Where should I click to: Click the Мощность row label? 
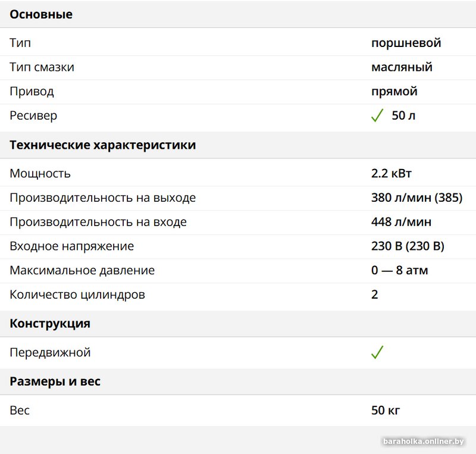coord(40,174)
